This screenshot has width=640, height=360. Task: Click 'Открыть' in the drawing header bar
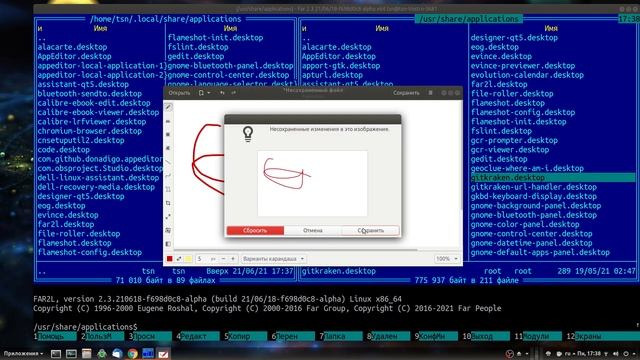coord(179,93)
